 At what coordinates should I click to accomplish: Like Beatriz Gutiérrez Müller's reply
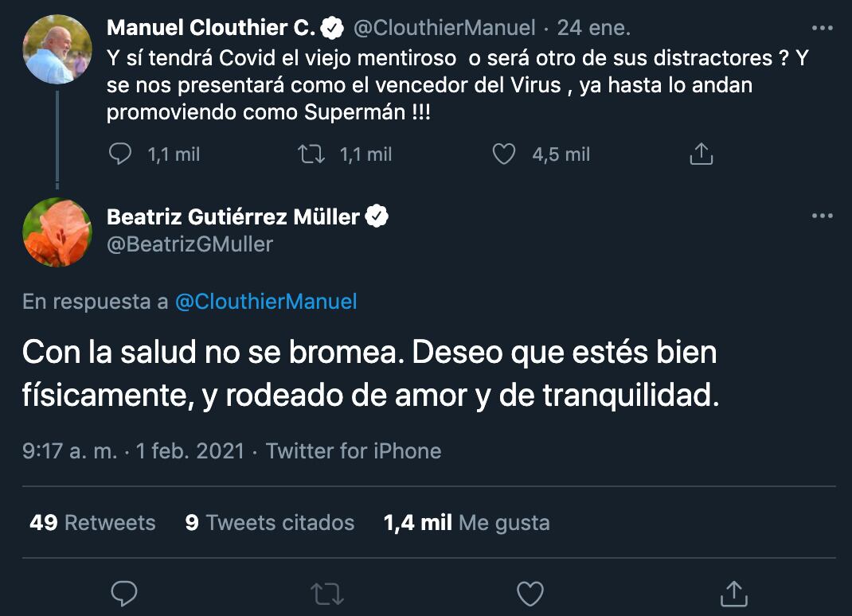tap(530, 593)
